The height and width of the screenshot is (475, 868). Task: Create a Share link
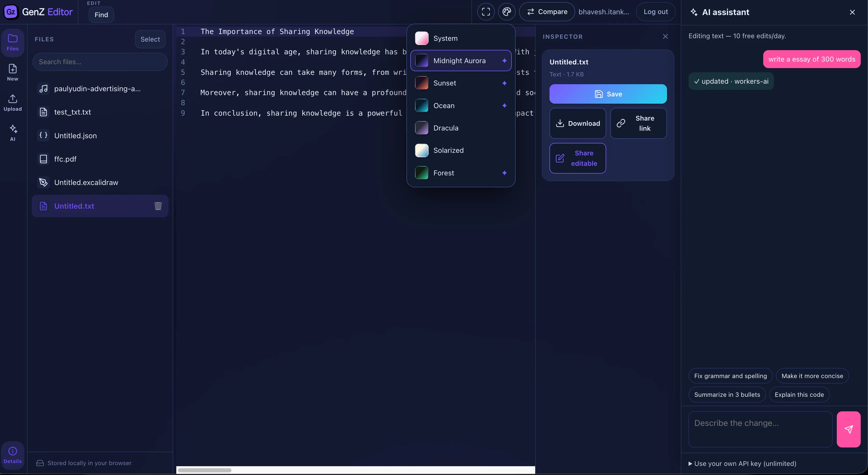(x=638, y=123)
